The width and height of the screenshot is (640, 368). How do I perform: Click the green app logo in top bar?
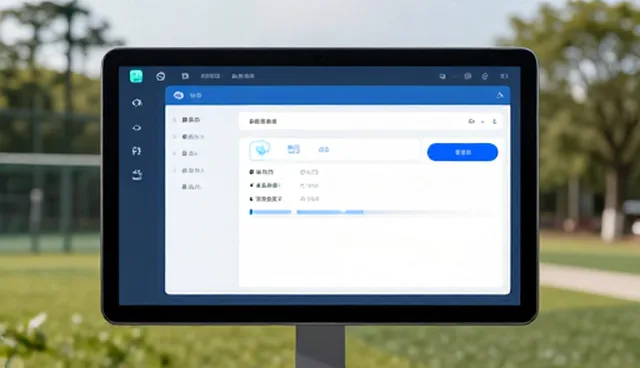(136, 76)
